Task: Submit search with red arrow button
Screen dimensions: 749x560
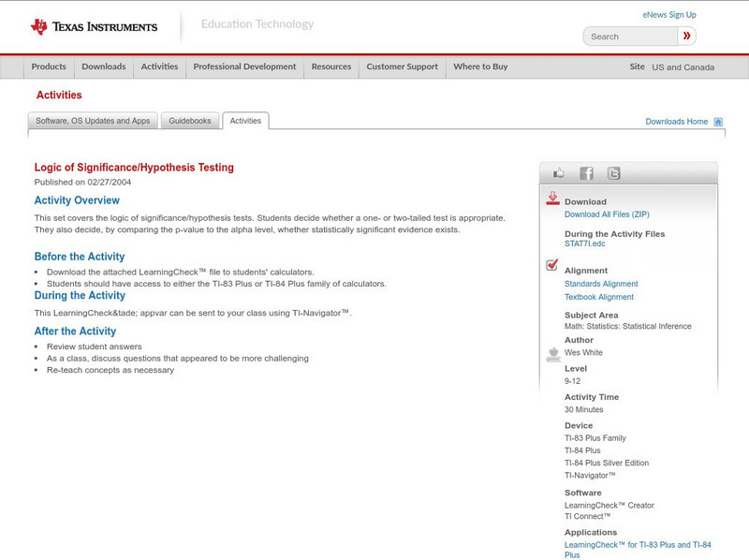Action: (686, 36)
